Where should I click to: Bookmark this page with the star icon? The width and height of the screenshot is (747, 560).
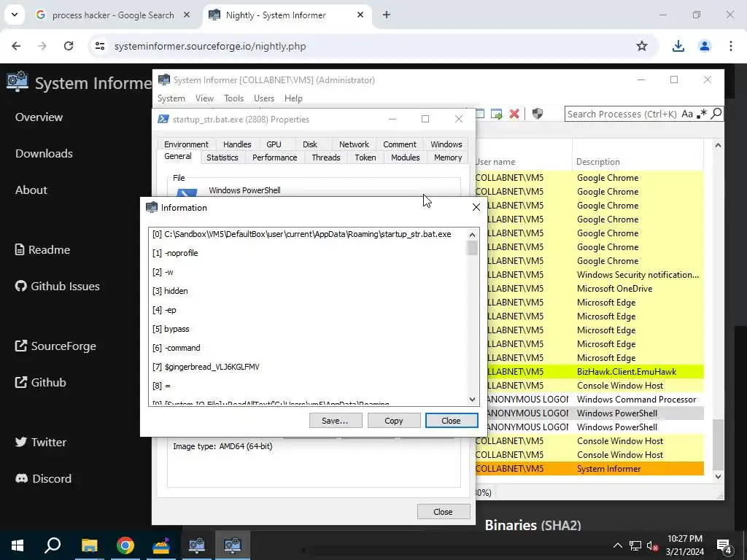[642, 46]
